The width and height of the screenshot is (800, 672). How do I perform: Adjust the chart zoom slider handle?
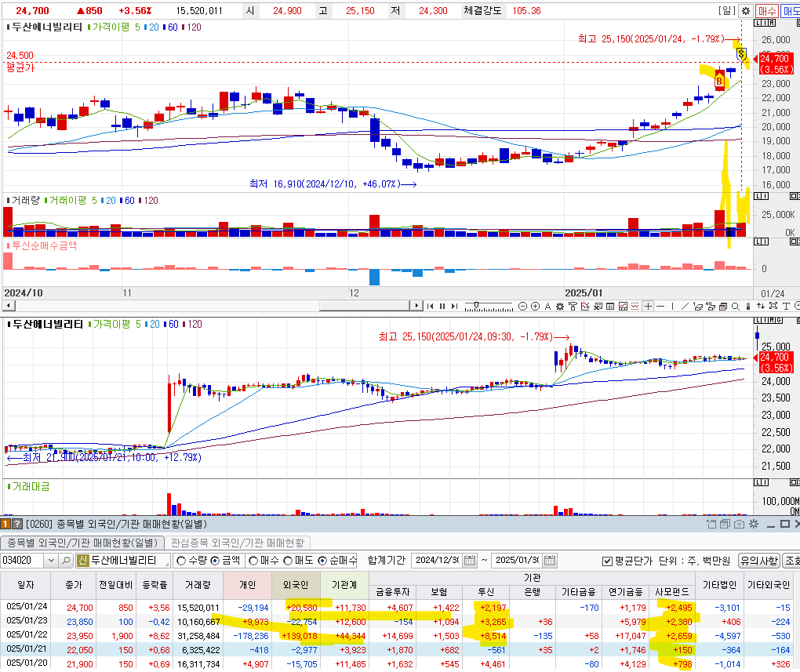[476, 305]
